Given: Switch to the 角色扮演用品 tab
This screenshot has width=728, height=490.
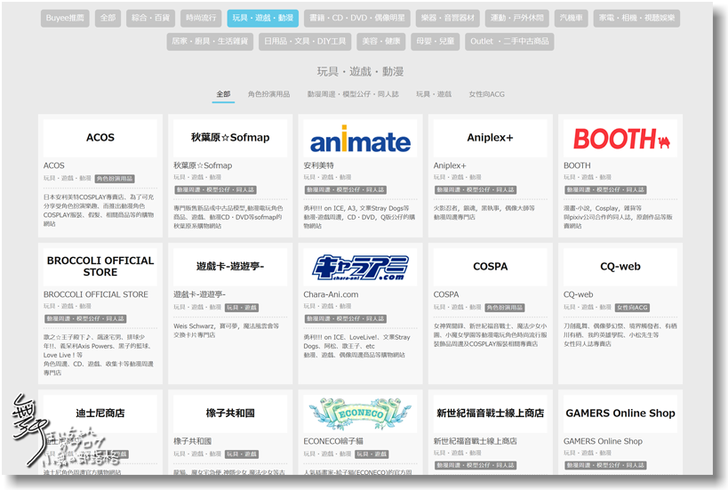Looking at the screenshot, I should point(269,94).
